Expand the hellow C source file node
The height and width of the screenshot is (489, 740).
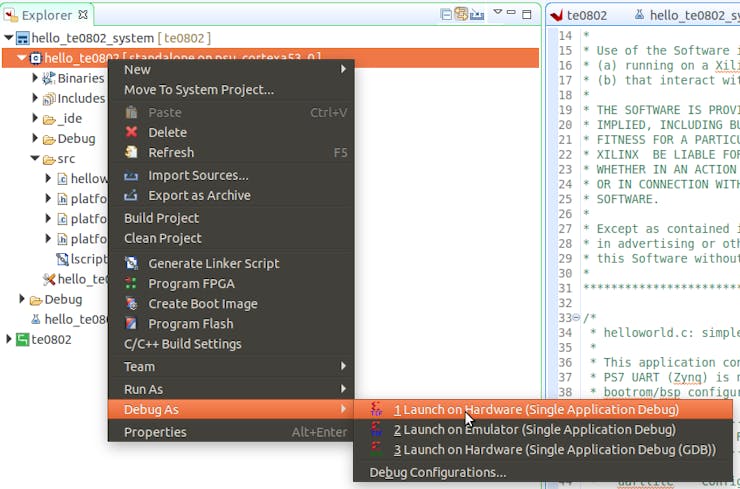(x=48, y=178)
